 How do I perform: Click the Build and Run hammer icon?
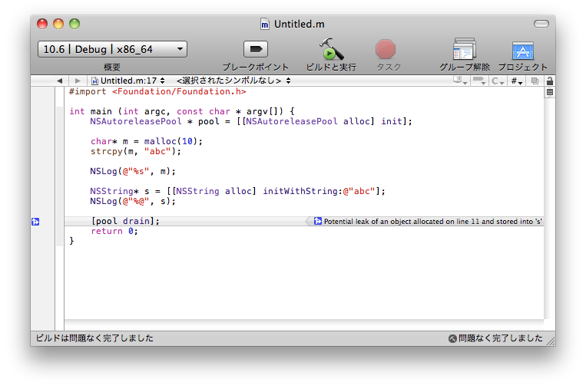click(x=331, y=49)
